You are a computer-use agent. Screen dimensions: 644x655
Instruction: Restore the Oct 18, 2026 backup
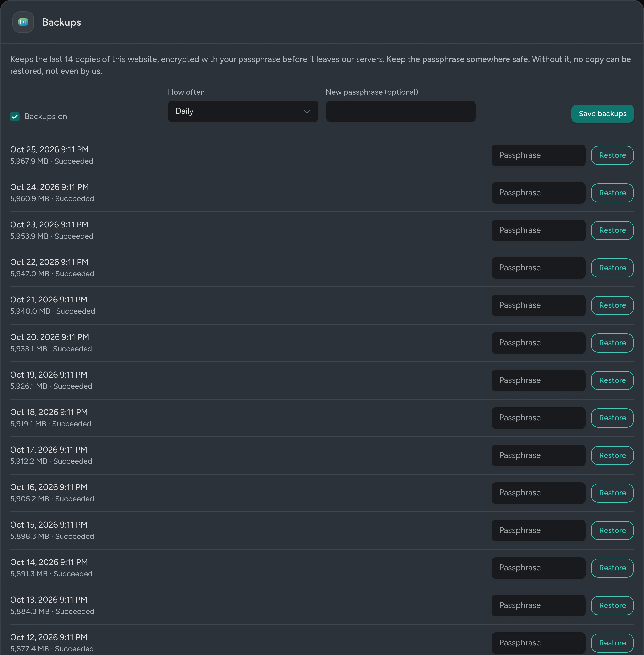(612, 418)
